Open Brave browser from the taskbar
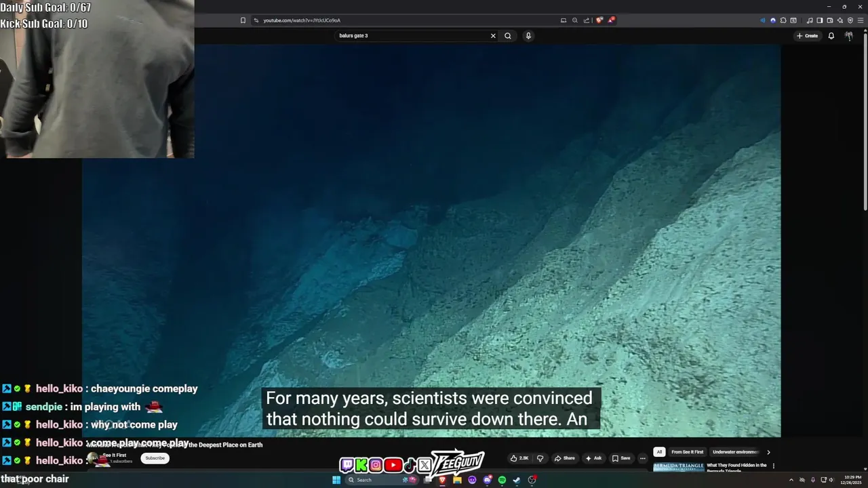 point(442,480)
